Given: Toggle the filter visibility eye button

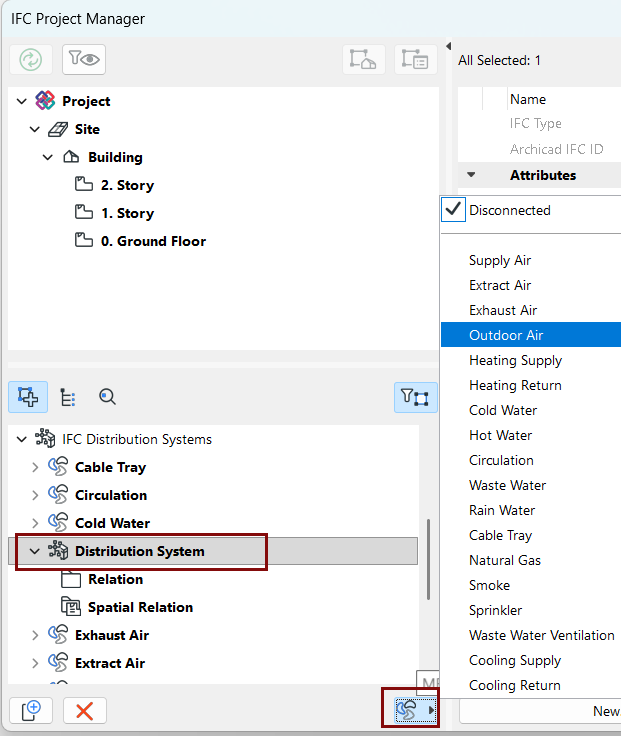Looking at the screenshot, I should tap(84, 60).
